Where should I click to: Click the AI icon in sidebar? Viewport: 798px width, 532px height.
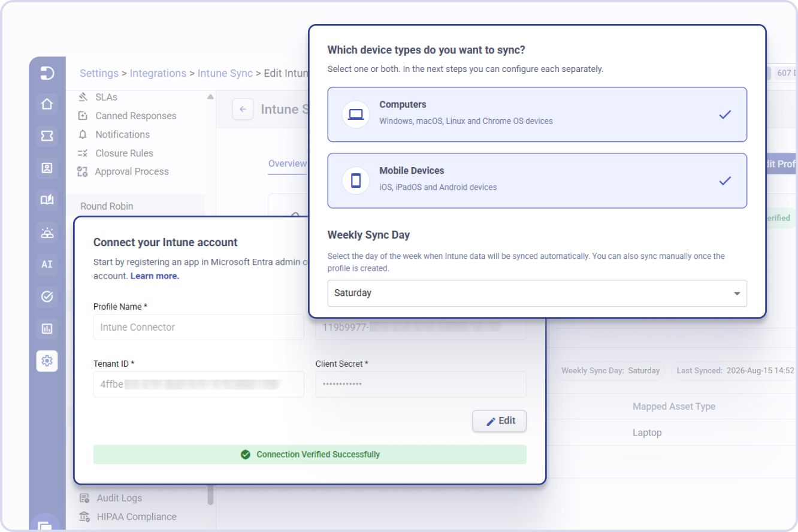click(47, 264)
